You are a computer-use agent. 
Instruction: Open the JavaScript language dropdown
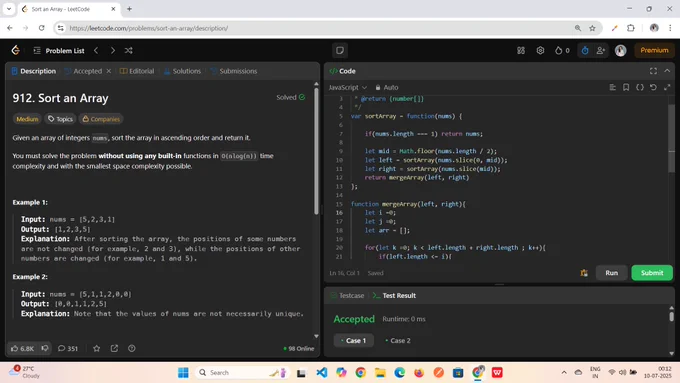(x=348, y=88)
